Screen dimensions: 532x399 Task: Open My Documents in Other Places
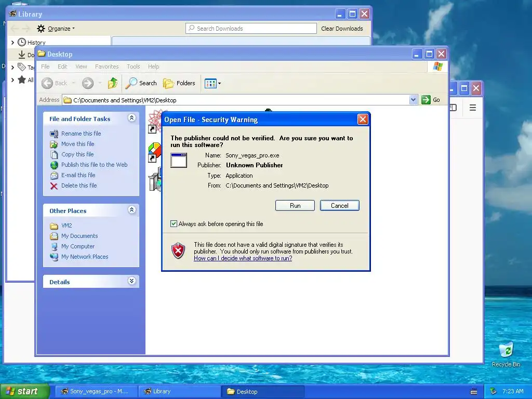(79, 236)
